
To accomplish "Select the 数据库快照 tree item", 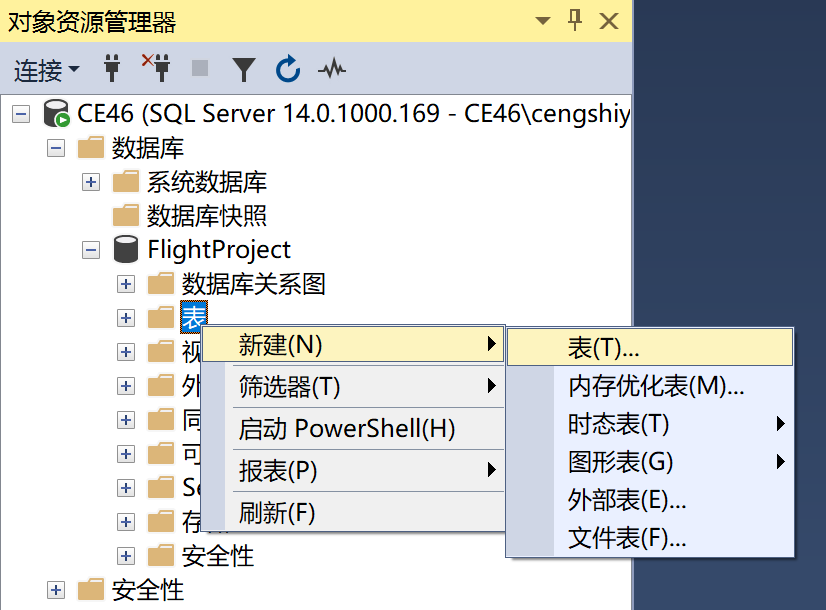I will (206, 216).
